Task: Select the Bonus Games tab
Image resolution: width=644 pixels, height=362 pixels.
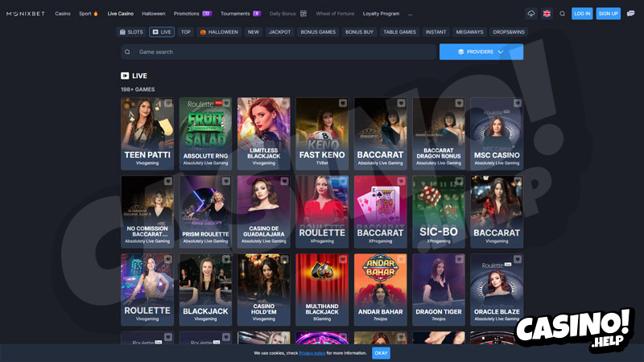Action: coord(318,32)
